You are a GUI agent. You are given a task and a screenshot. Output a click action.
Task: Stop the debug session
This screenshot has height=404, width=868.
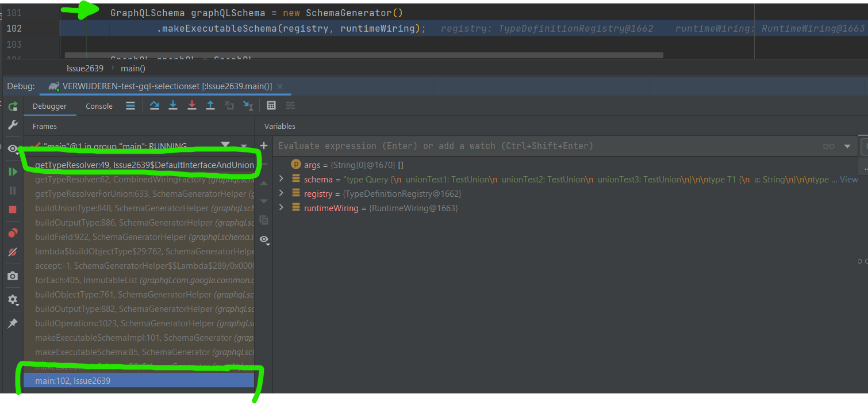point(13,209)
